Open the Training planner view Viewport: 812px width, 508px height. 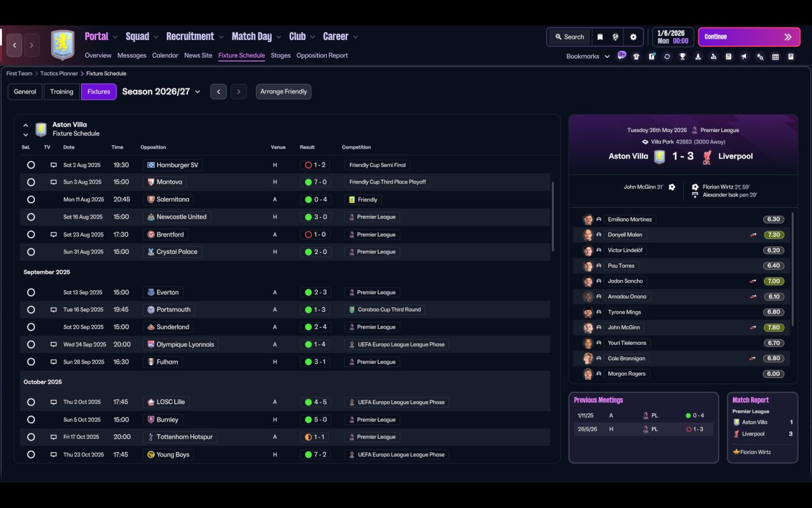point(62,91)
